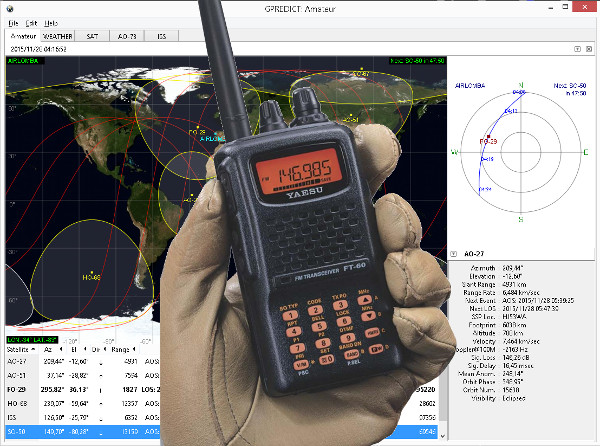Image resolution: width=600 pixels, height=446 pixels.
Task: Click the Next SO-50 countdown on map
Action: [x=417, y=60]
